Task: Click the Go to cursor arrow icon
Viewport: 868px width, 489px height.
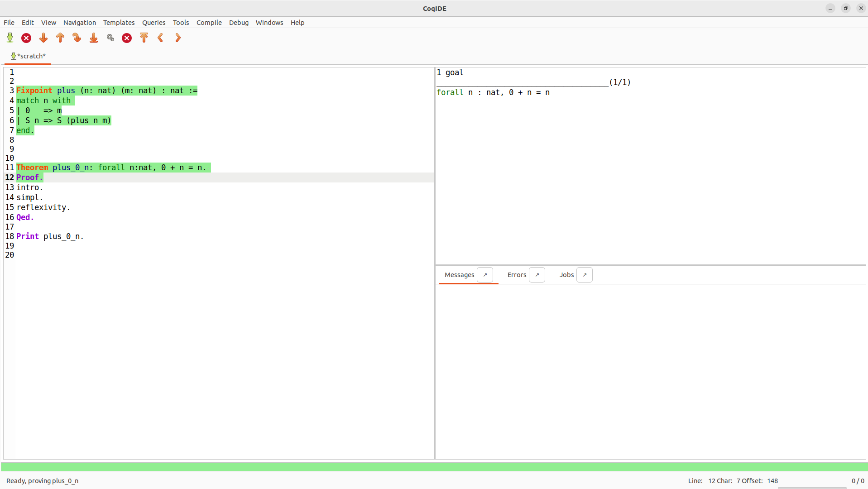Action: (77, 38)
